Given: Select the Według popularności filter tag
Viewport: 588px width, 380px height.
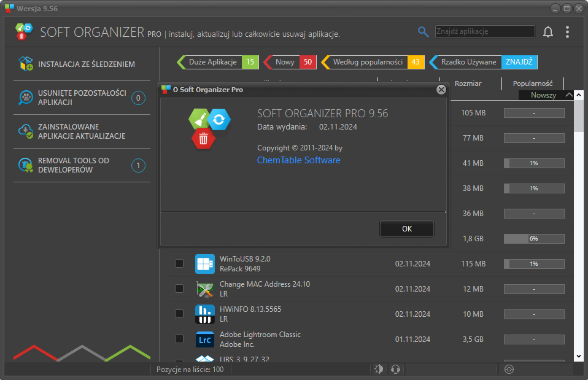Looking at the screenshot, I should click(373, 62).
